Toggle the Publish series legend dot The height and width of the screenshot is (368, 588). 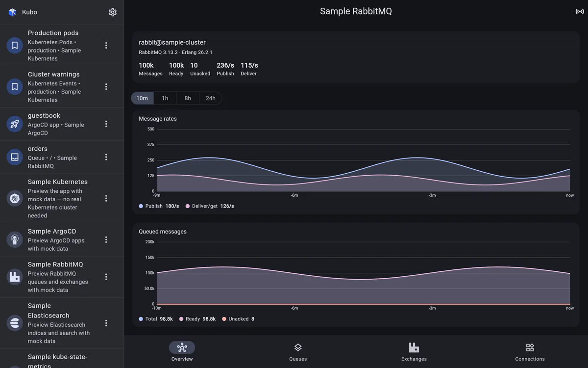pos(141,206)
